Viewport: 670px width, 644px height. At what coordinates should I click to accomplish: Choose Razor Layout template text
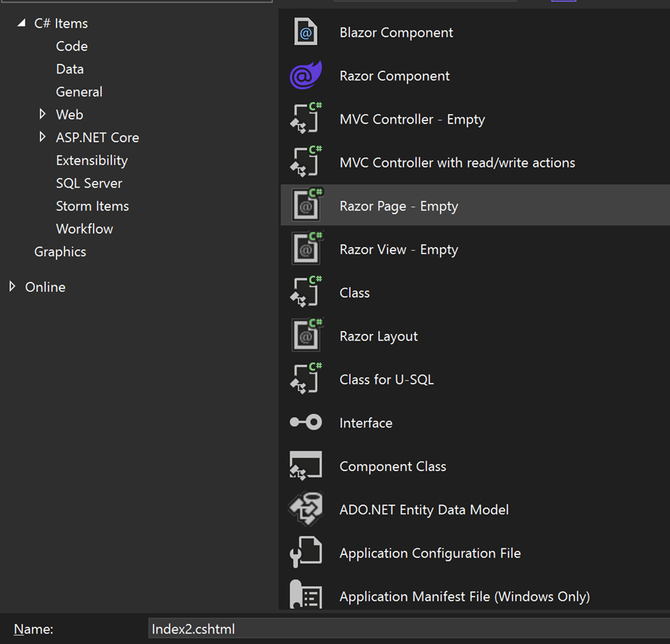(x=378, y=336)
